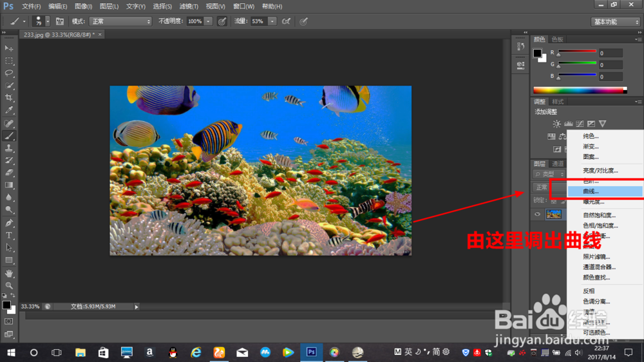Switch to the 样式 tab
Screen dimensions: 644x362
(x=557, y=102)
